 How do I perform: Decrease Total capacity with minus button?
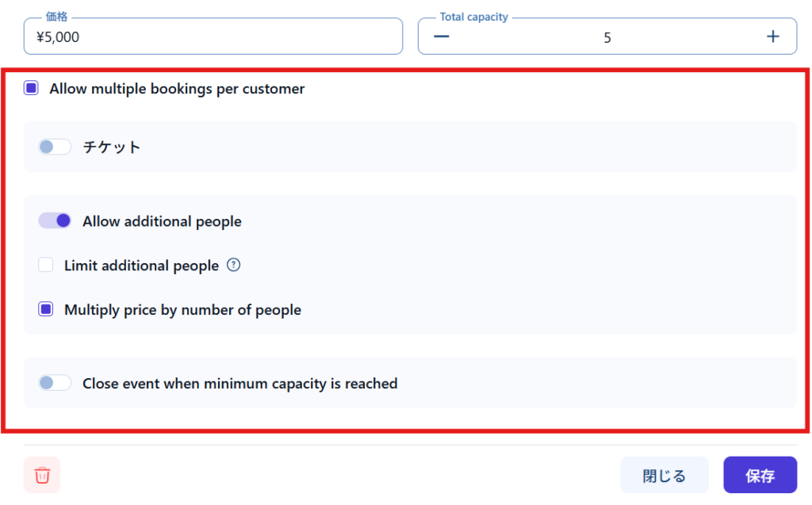pyautogui.click(x=442, y=36)
